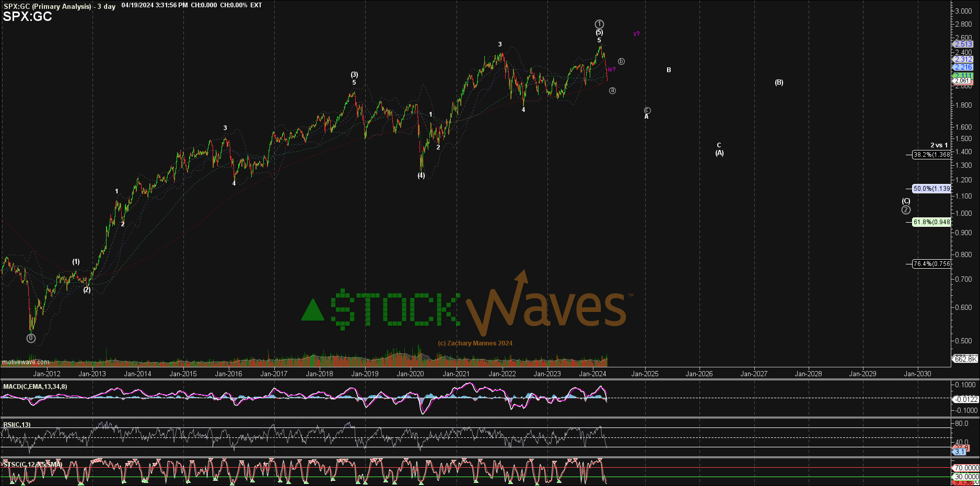Click the 80.0 RSI axis label
The width and height of the screenshot is (980, 486).
962,424
